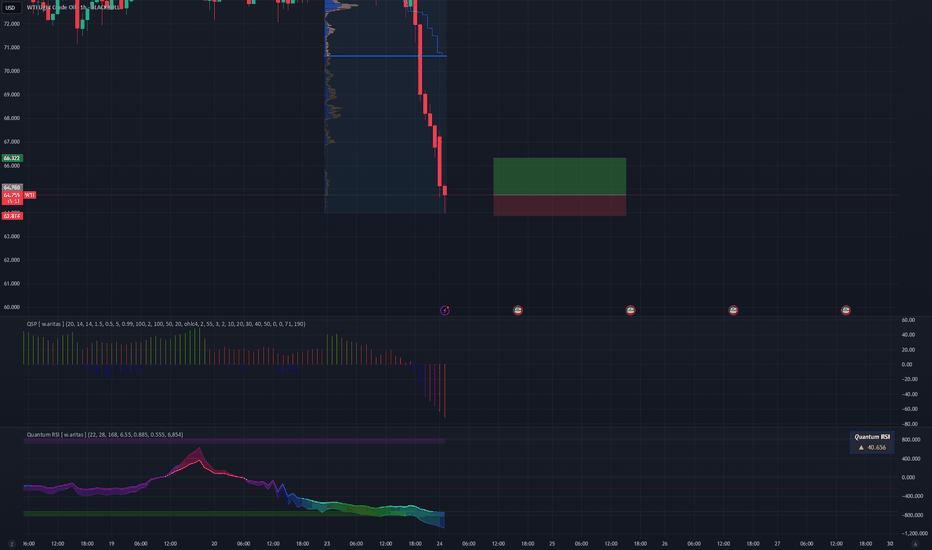The height and width of the screenshot is (550, 932).
Task: Click the -80.00 value on the QSP scale
Action: (909, 424)
